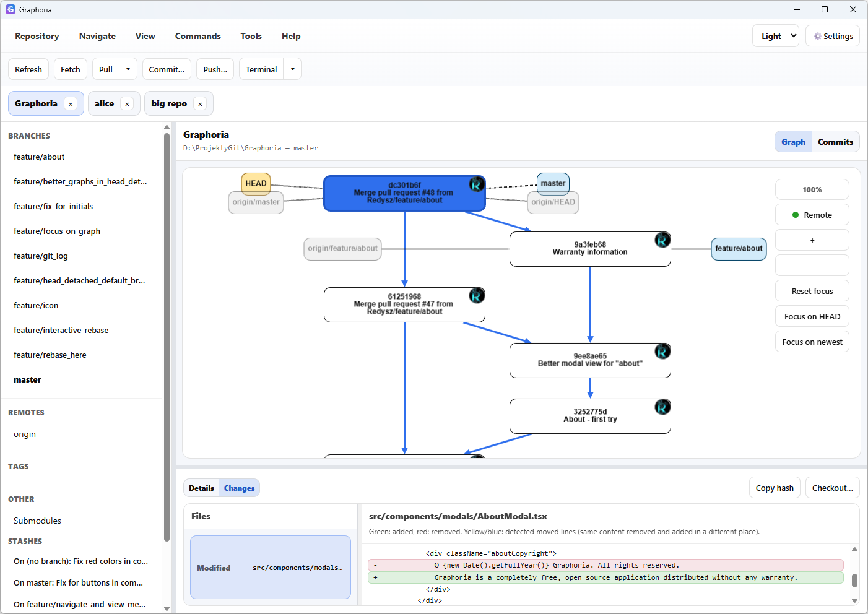868x614 pixels.
Task: Select the modified AboutModal file entry
Action: pos(271,568)
